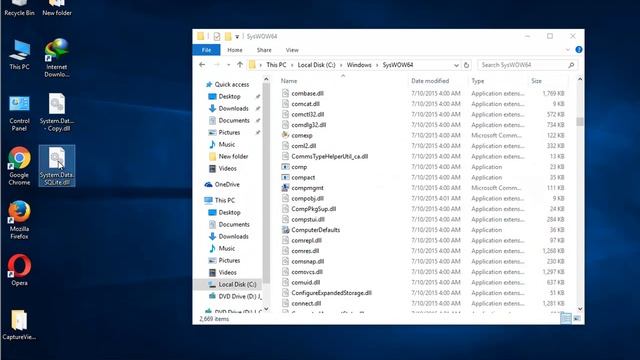Switch to details view layout icon

point(566,318)
